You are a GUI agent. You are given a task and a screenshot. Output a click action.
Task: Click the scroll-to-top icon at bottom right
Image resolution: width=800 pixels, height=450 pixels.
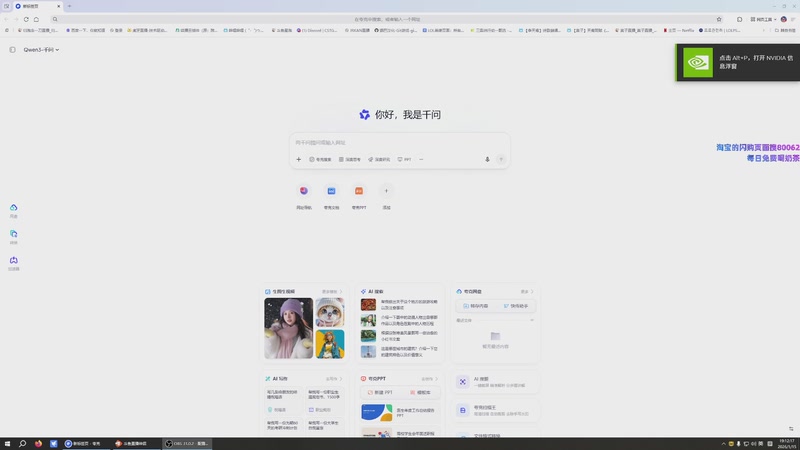click(x=791, y=429)
